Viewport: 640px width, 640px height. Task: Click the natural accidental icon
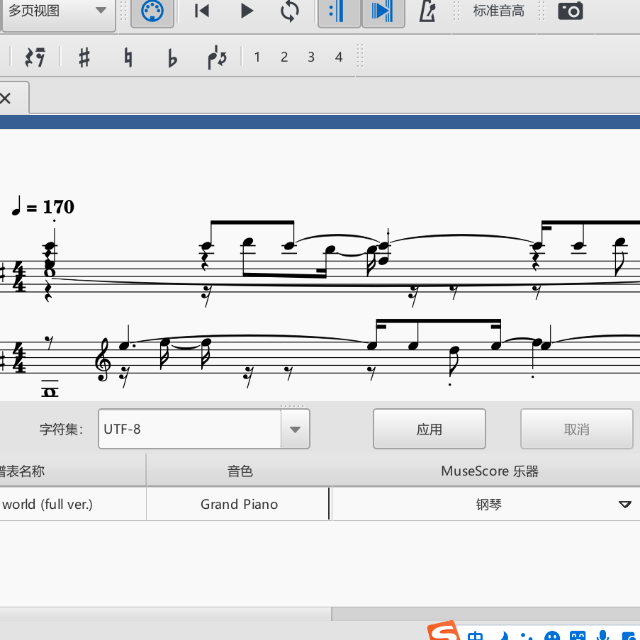[128, 57]
